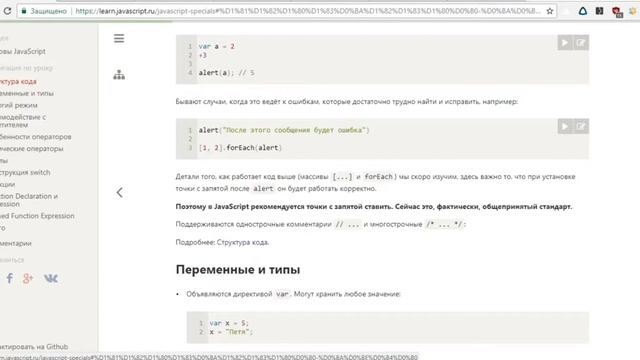Share the page on Google Plus
640x360 pixels.
pos(28,278)
